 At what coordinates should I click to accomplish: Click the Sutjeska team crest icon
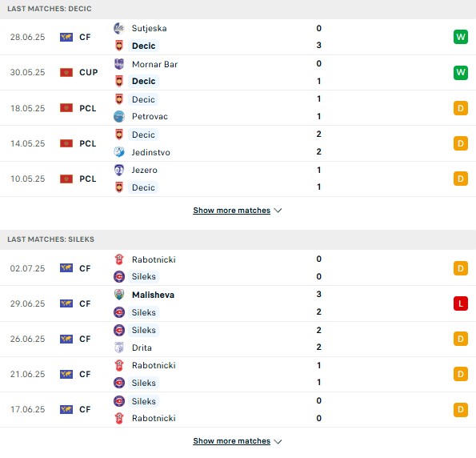click(119, 28)
